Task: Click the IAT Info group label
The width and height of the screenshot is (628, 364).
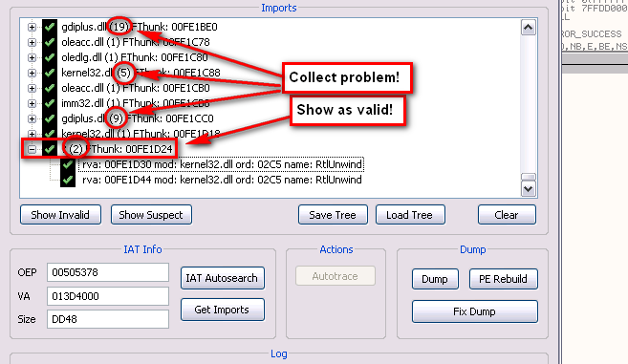Action: tap(142, 249)
